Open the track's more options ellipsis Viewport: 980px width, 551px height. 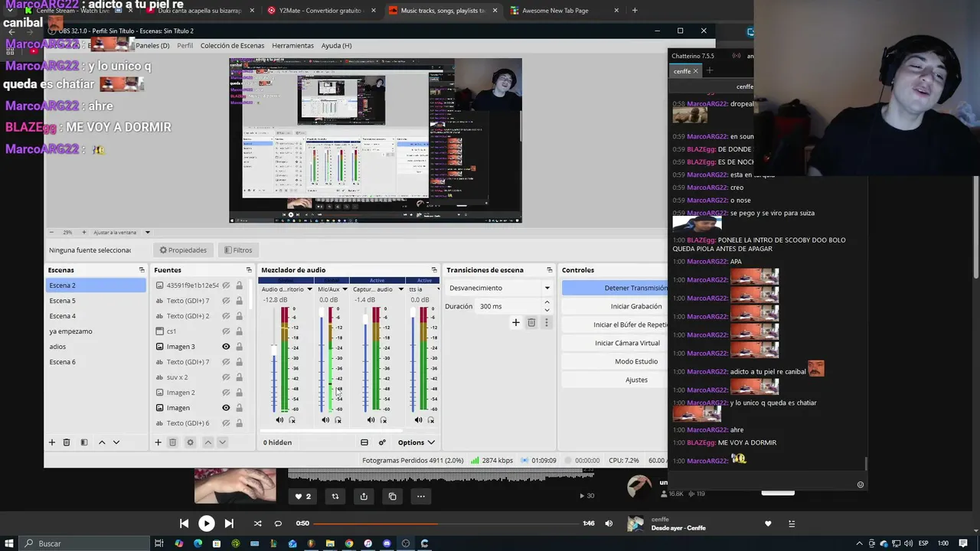point(420,496)
